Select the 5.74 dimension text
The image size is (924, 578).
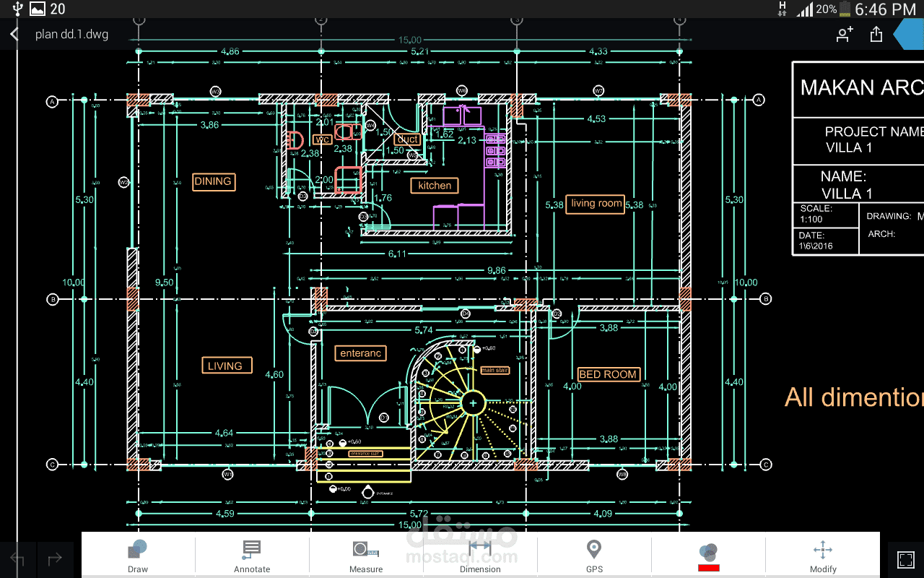point(424,330)
